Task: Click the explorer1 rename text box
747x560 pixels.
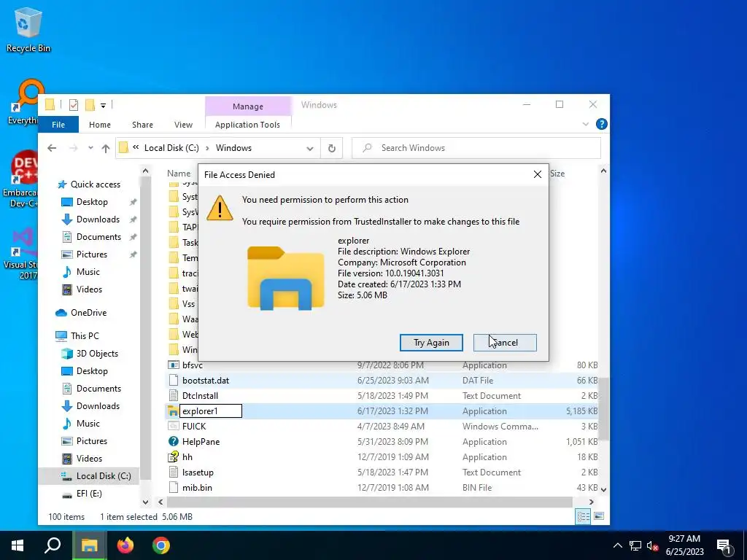Action: point(211,411)
